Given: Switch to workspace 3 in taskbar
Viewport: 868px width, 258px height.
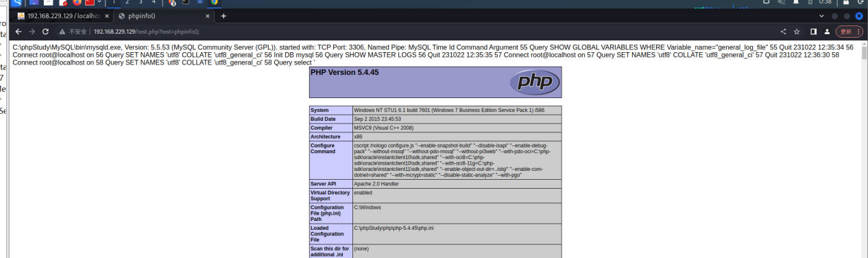Looking at the screenshot, I should (x=141, y=2).
